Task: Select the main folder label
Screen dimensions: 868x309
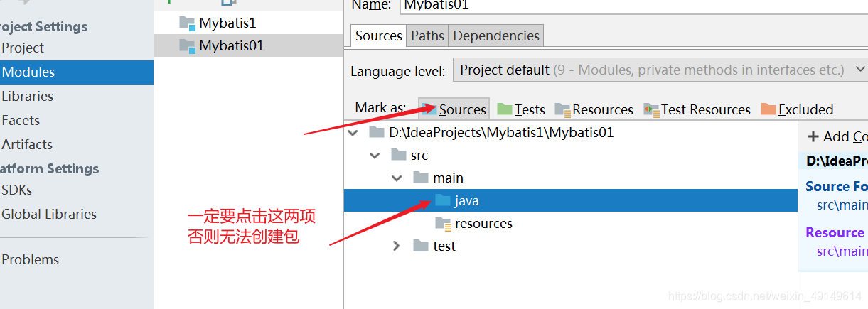Action: pyautogui.click(x=448, y=178)
